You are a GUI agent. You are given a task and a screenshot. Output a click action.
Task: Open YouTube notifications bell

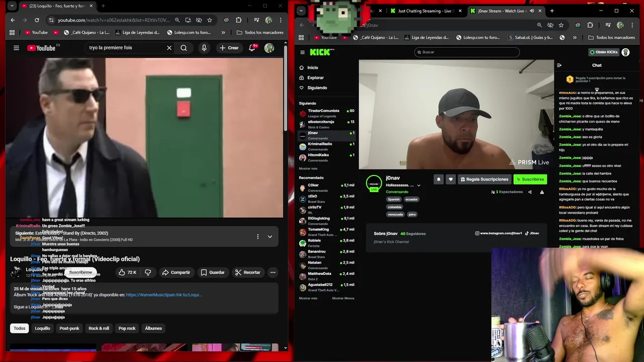coord(253,48)
